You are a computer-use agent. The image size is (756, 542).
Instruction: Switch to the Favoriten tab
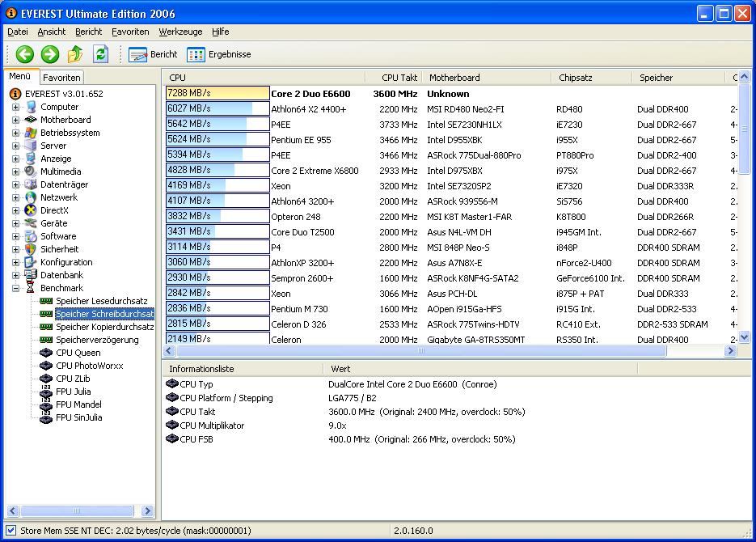61,78
